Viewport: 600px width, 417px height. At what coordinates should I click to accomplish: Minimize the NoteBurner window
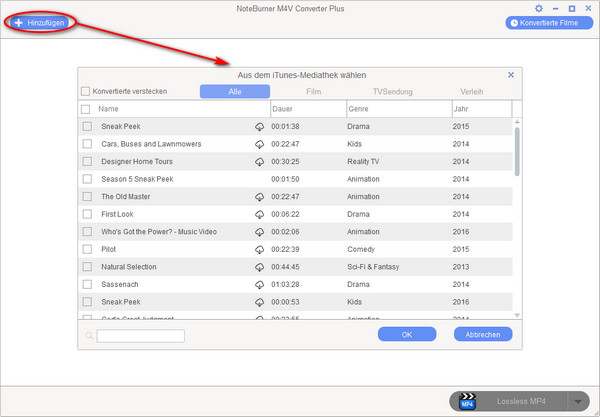coord(556,8)
